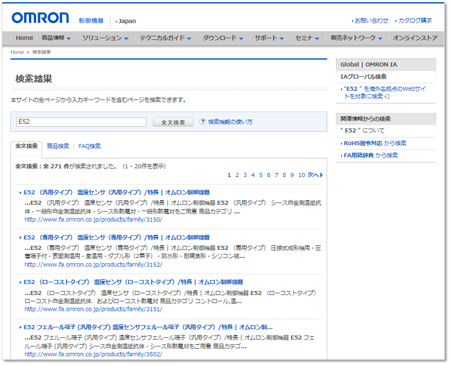Expand the 販売ネットワーク dropdown menu

pos(356,38)
